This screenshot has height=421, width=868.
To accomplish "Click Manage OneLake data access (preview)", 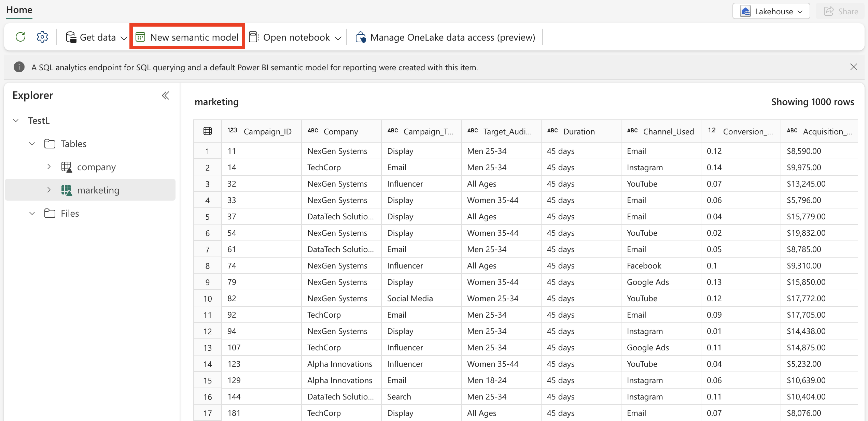I will pyautogui.click(x=445, y=37).
